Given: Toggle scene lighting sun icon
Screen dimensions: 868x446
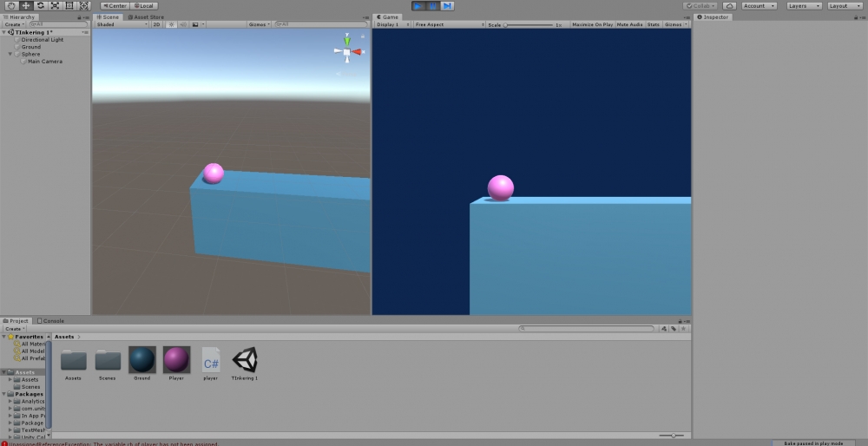Looking at the screenshot, I should pyautogui.click(x=172, y=24).
